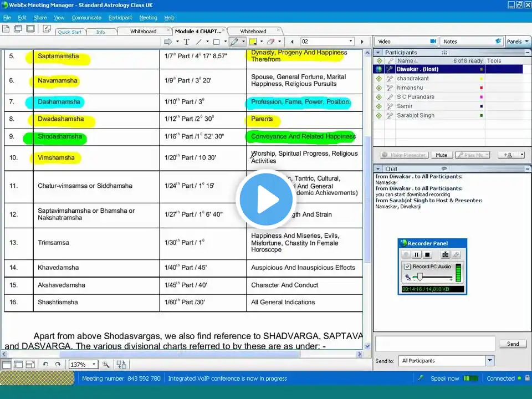This screenshot has width=532, height=399.
Task: Open the pointer tool options arrow
Action: pos(177,42)
